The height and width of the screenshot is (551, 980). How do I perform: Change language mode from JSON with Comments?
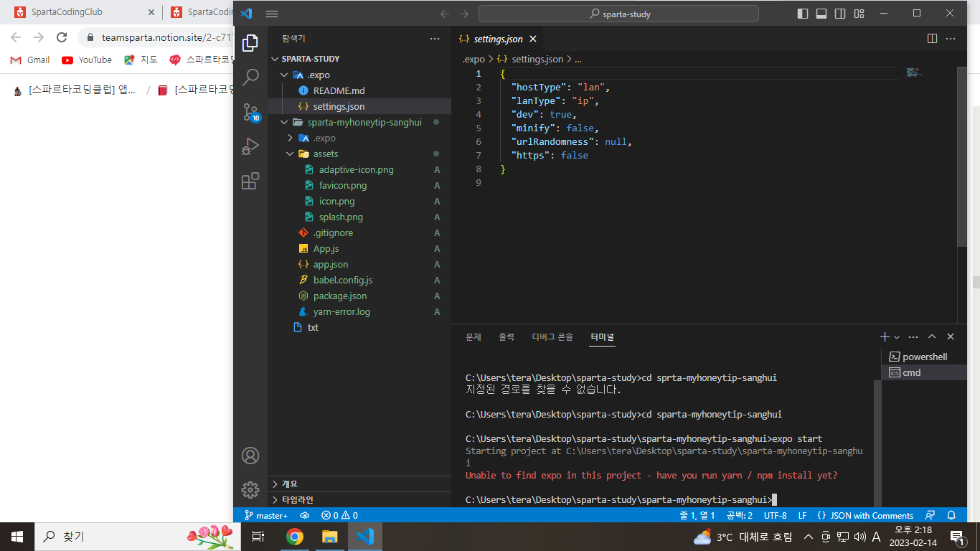865,515
